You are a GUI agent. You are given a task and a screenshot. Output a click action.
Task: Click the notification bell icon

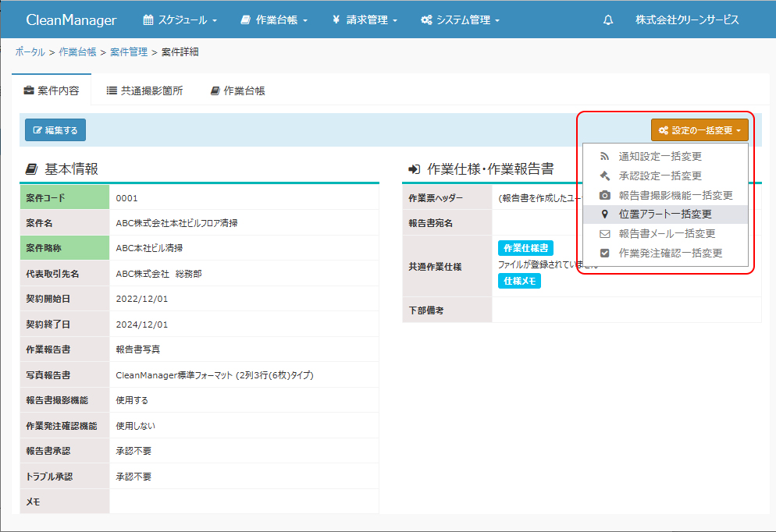click(608, 20)
